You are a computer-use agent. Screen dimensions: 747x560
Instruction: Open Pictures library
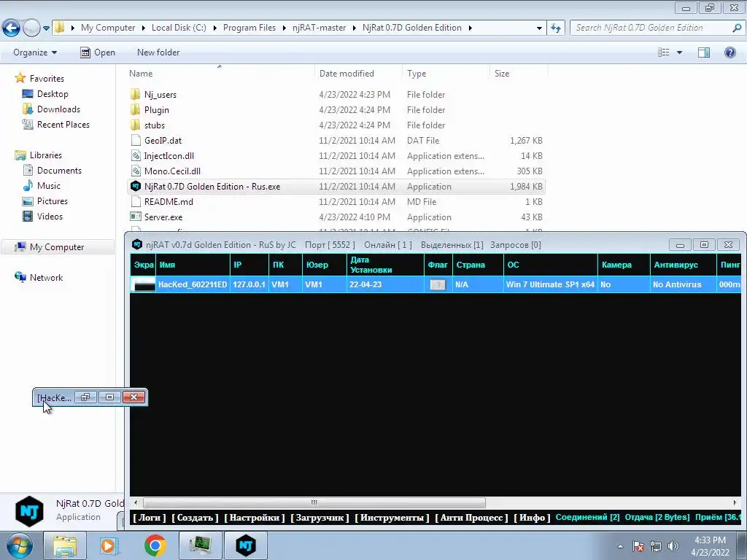[53, 201]
